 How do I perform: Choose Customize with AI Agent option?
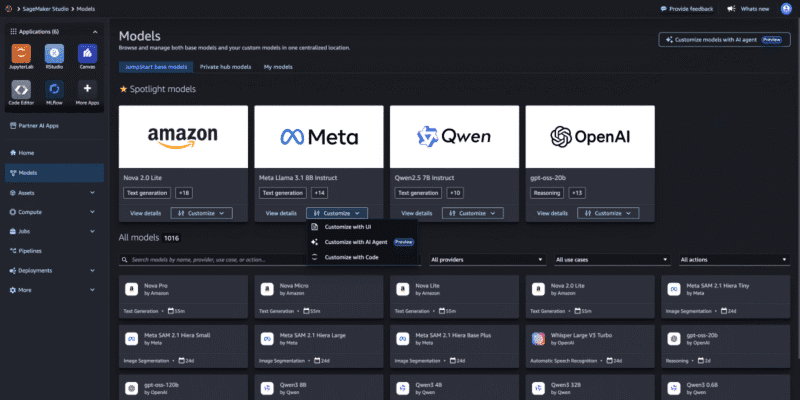[362, 242]
